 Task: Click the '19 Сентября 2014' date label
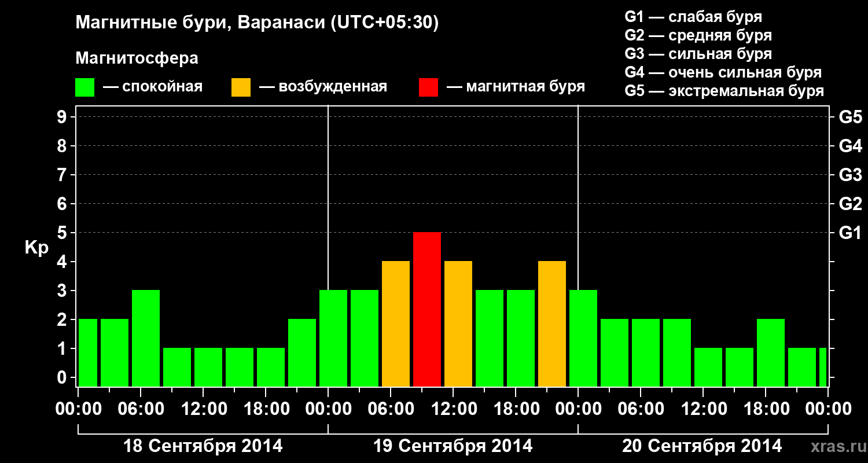point(453,446)
